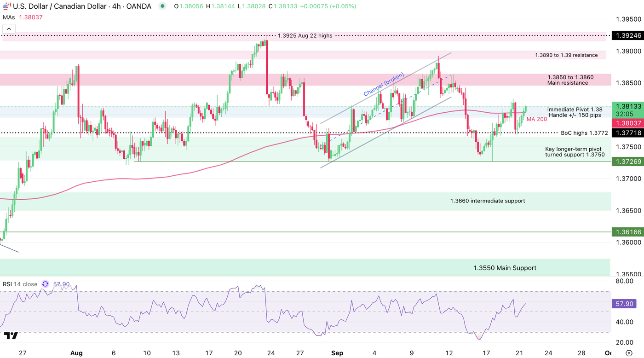Open symbol menu via OANDA label

[138, 6]
